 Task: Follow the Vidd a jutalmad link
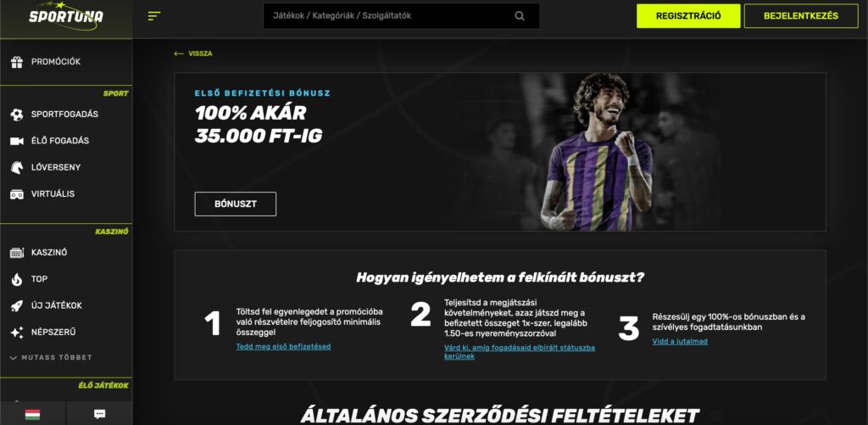tap(680, 341)
